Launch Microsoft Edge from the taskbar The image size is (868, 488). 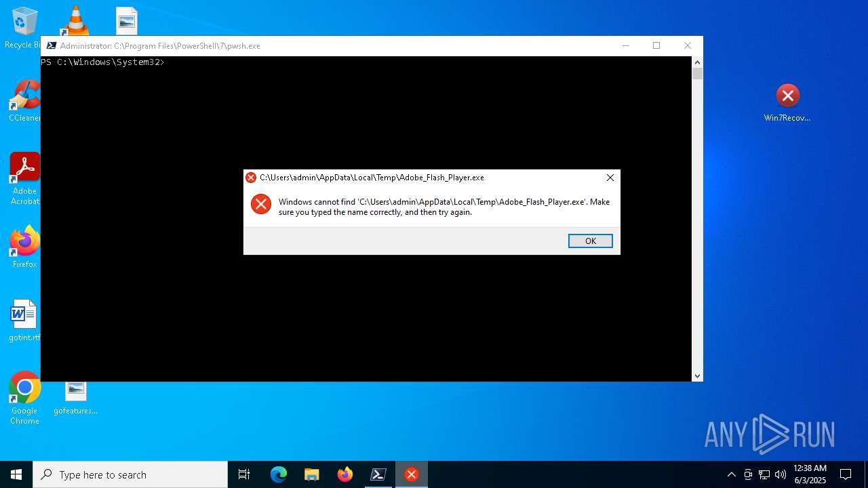coord(279,474)
